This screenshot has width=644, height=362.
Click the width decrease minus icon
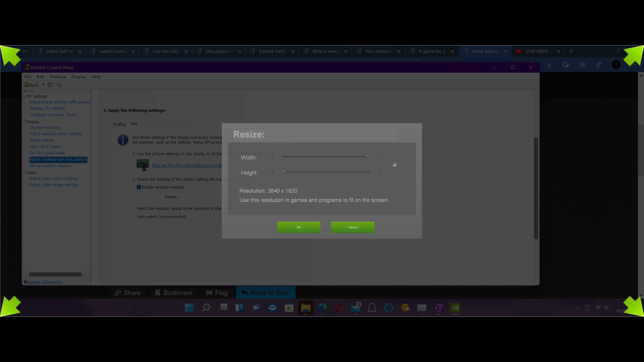pos(273,157)
